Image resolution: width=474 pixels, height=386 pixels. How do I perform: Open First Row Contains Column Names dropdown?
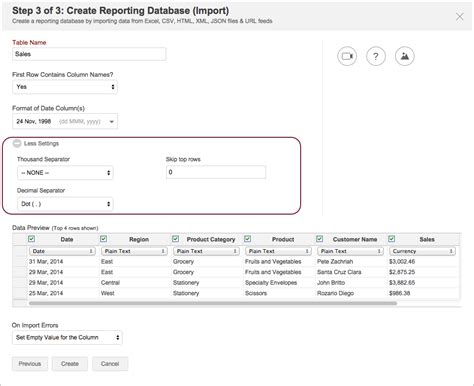point(65,87)
